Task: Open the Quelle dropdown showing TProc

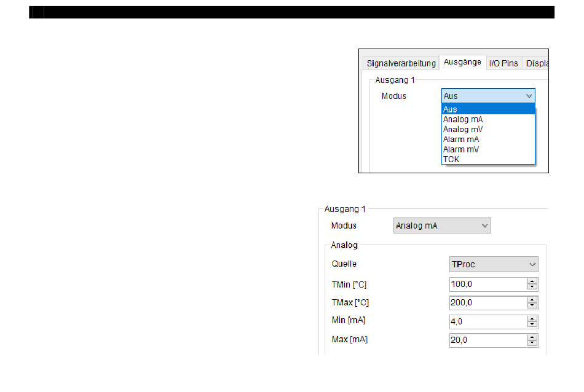Action: pos(494,264)
